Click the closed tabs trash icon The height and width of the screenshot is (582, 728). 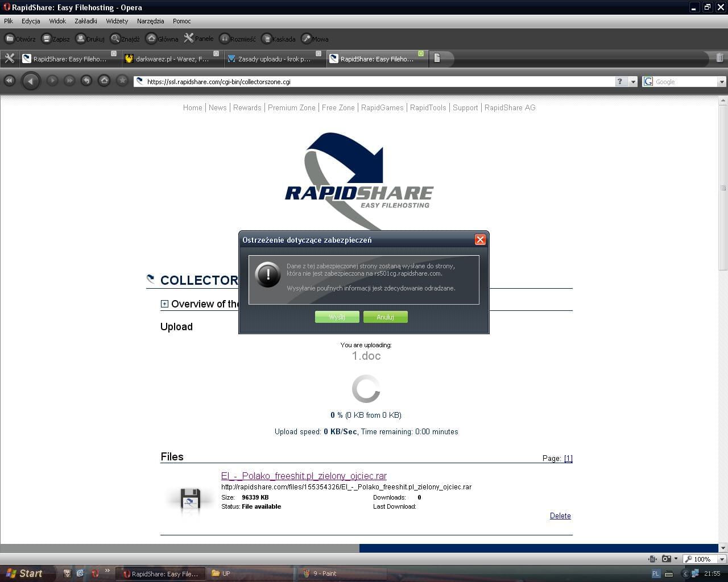[x=719, y=58]
